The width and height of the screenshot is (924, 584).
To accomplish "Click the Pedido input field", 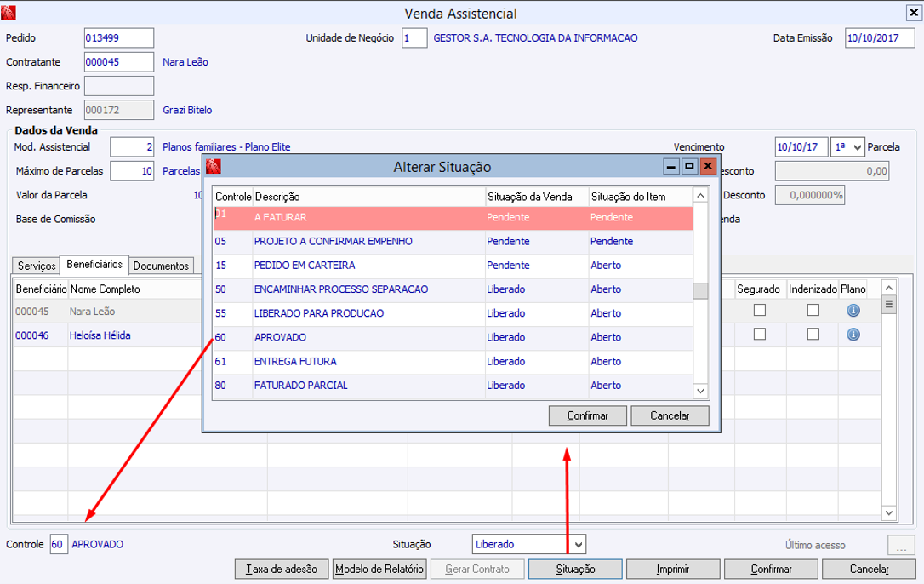I will pyautogui.click(x=119, y=37).
